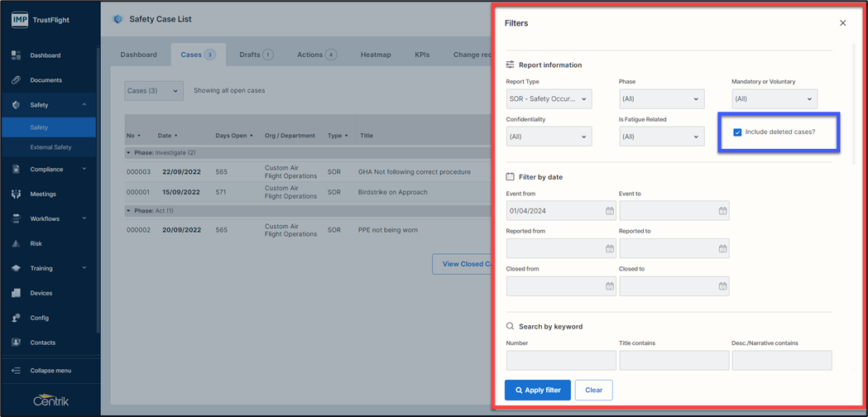
Task: Open Risk section warning icon
Action: click(x=16, y=244)
